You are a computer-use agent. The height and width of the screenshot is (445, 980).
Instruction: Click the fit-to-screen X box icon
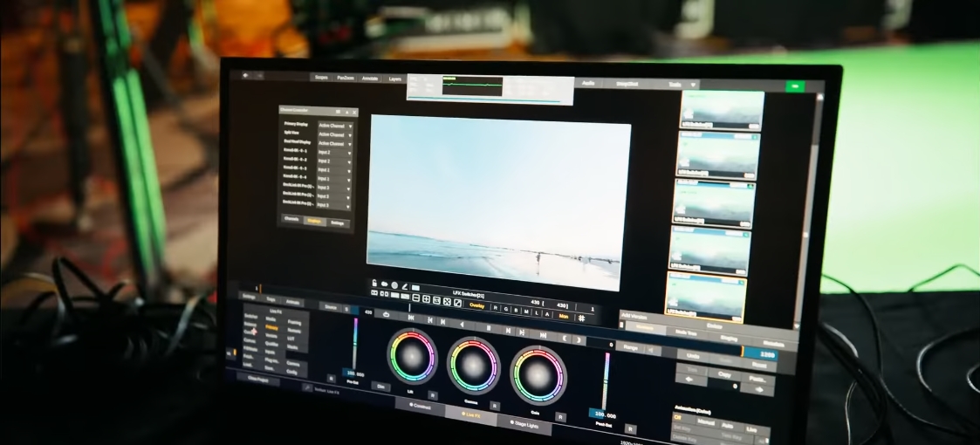446,302
